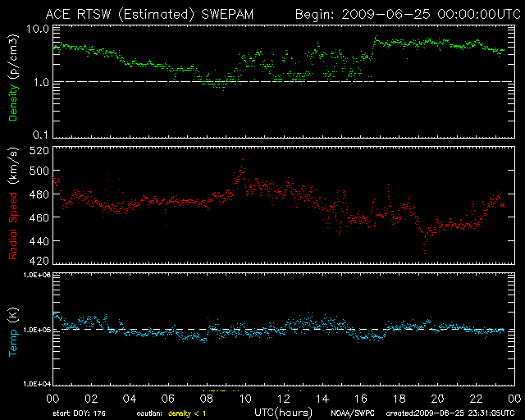The image size is (525, 420).
Task: Click the green 'Density (p/cm3)' axis label
Action: click(x=13, y=78)
